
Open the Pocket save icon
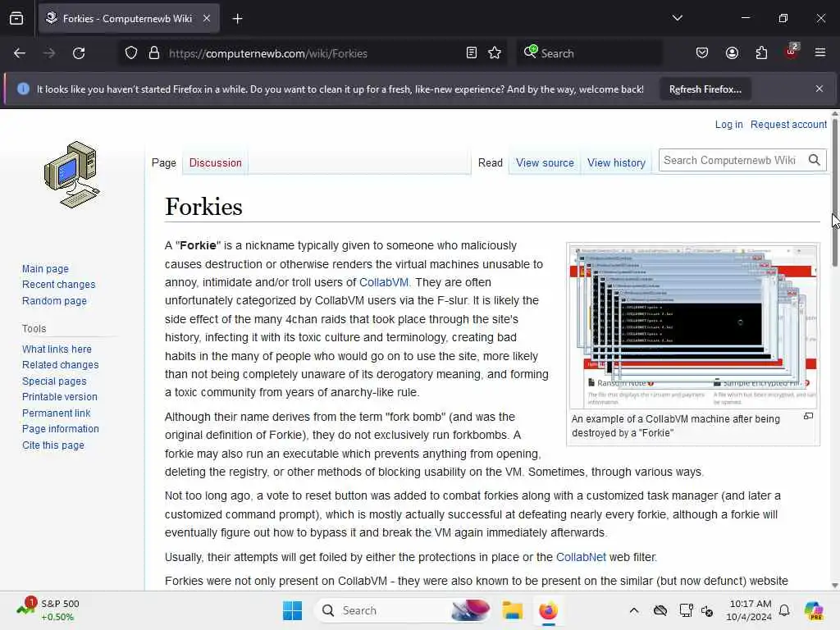pyautogui.click(x=702, y=53)
